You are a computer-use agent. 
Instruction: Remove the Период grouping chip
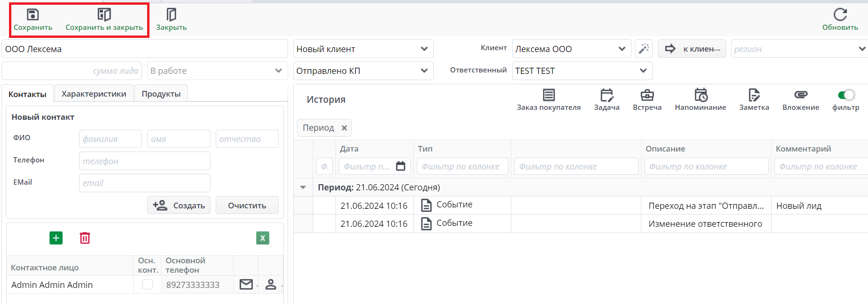point(344,128)
